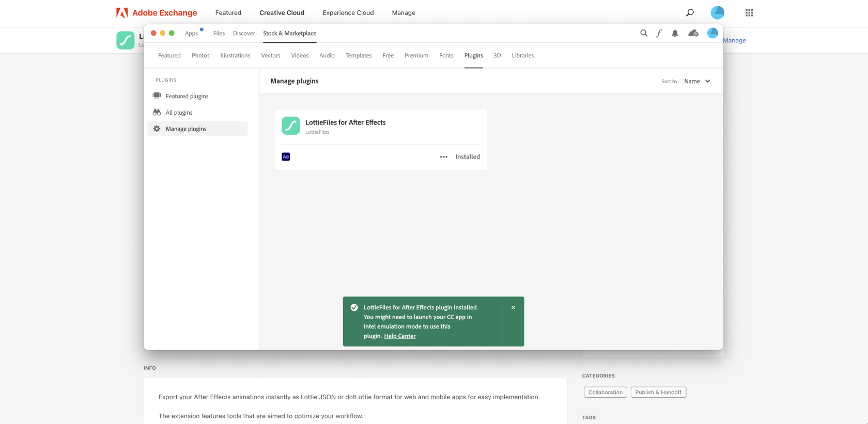Open Creative Cloud account avatar
The image size is (868, 424).
(712, 33)
